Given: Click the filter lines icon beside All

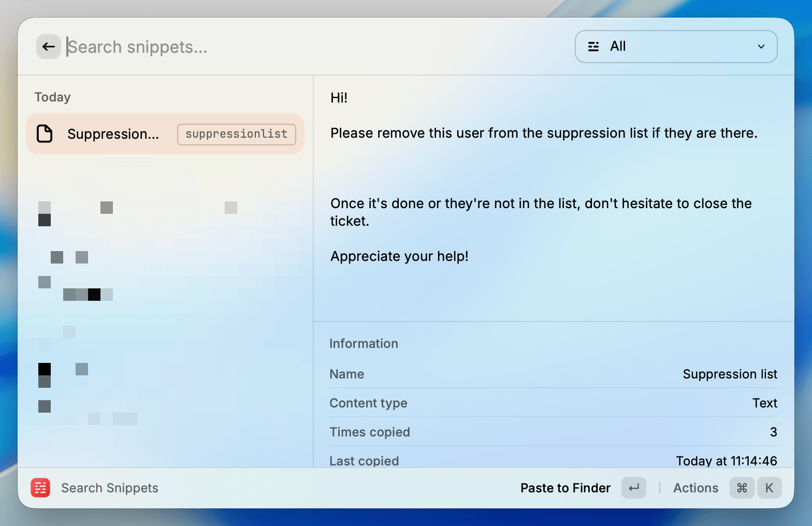Looking at the screenshot, I should (593, 47).
